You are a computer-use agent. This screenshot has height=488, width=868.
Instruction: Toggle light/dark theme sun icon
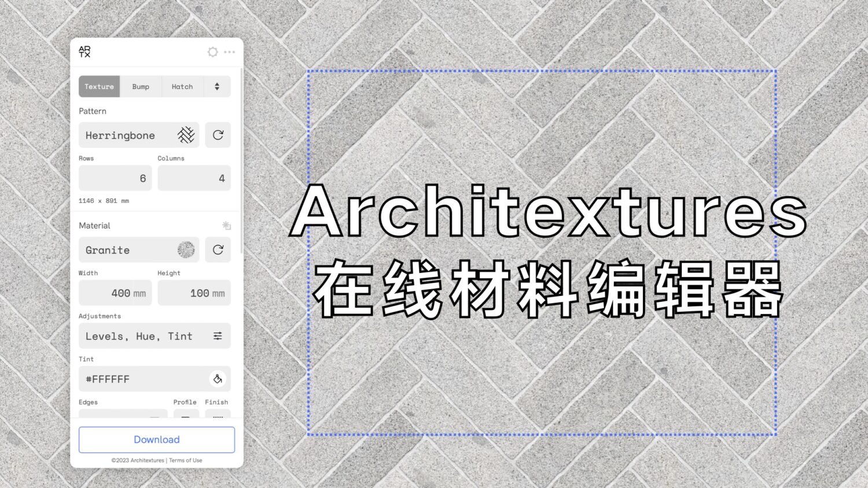pos(212,52)
